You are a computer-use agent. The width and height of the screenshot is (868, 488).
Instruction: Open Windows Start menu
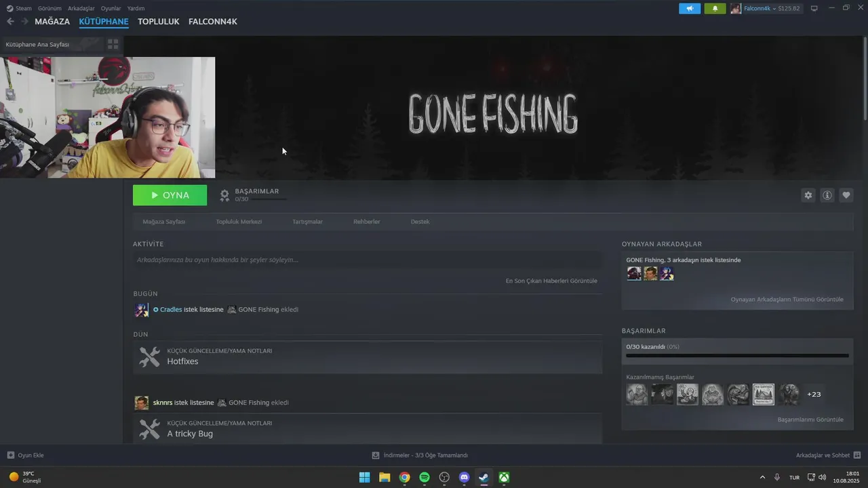click(364, 477)
